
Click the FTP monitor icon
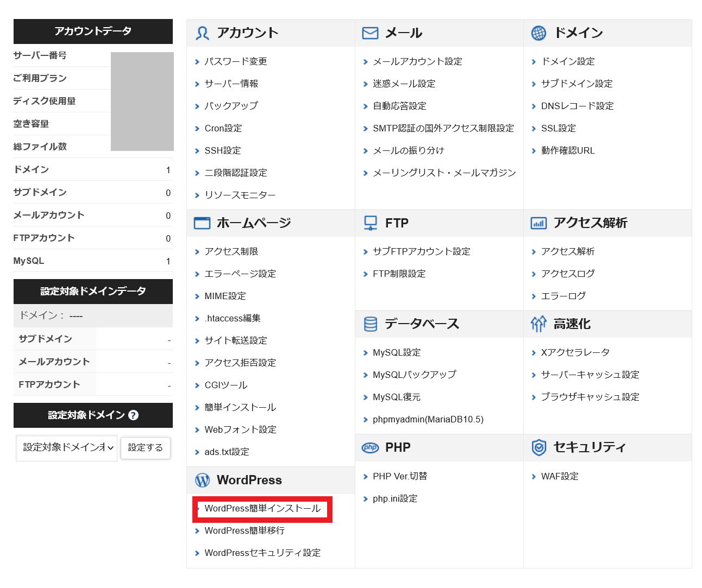click(x=371, y=223)
